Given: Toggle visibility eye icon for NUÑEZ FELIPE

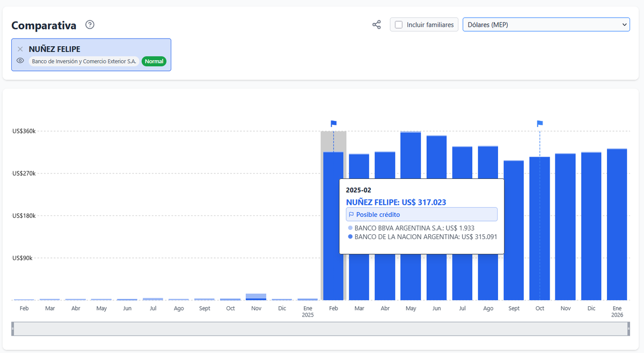Looking at the screenshot, I should click(20, 61).
